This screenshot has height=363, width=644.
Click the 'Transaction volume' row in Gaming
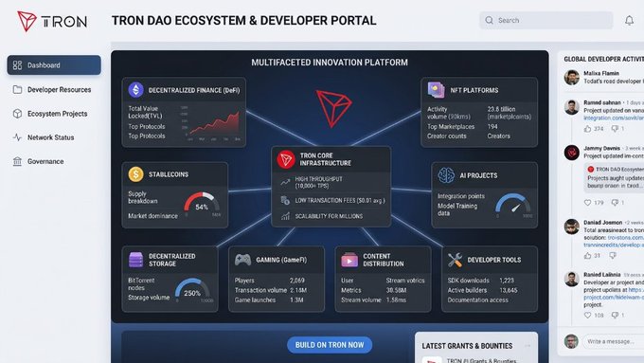click(x=271, y=290)
